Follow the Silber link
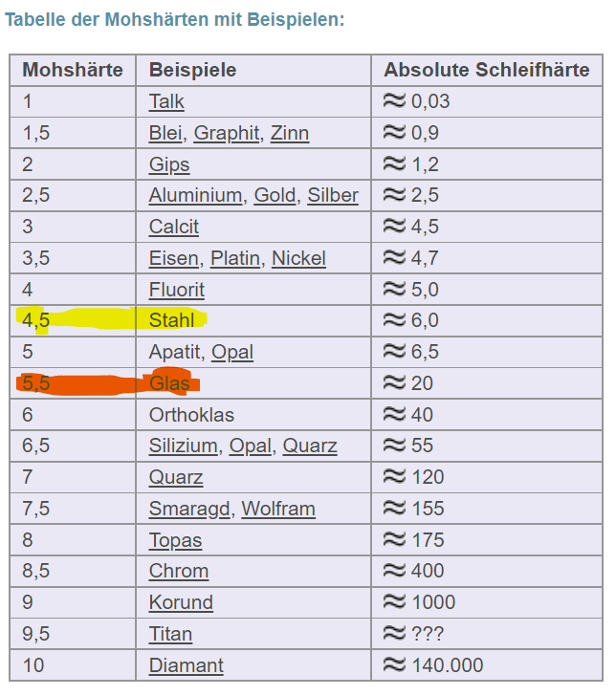Screen dimensions: 616x696 [333, 196]
